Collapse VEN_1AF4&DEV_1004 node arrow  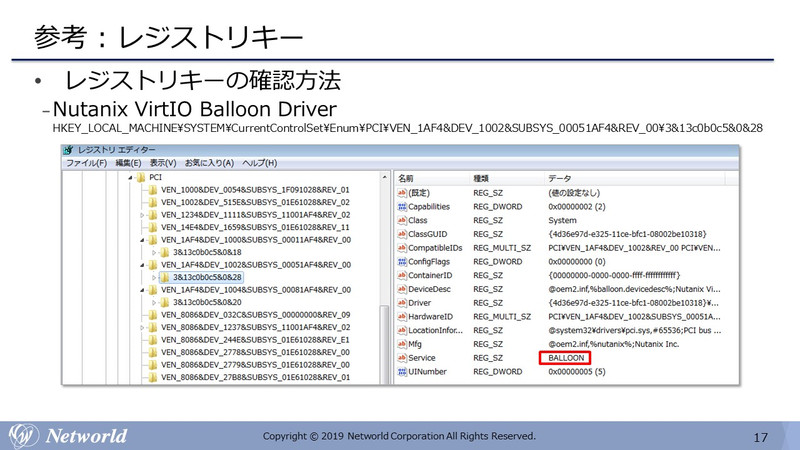pyautogui.click(x=142, y=290)
